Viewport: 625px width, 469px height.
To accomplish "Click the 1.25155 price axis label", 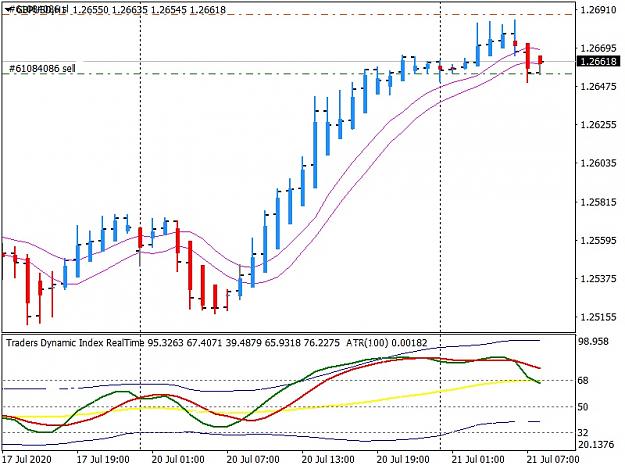I will [x=599, y=317].
